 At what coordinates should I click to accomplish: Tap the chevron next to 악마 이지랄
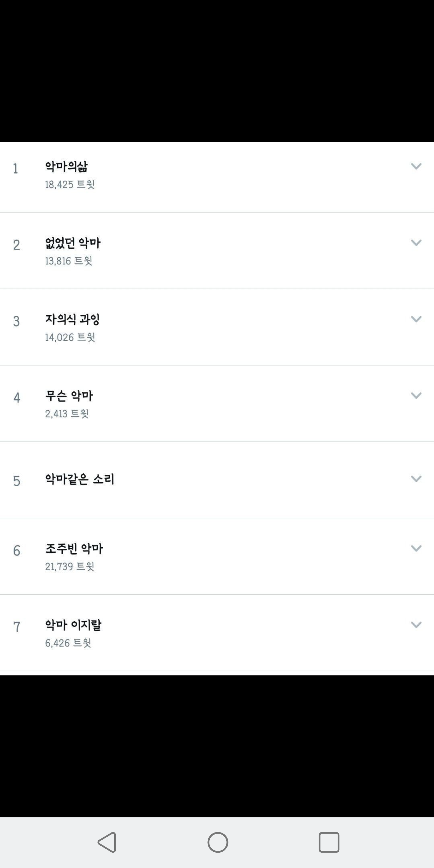[x=416, y=625]
